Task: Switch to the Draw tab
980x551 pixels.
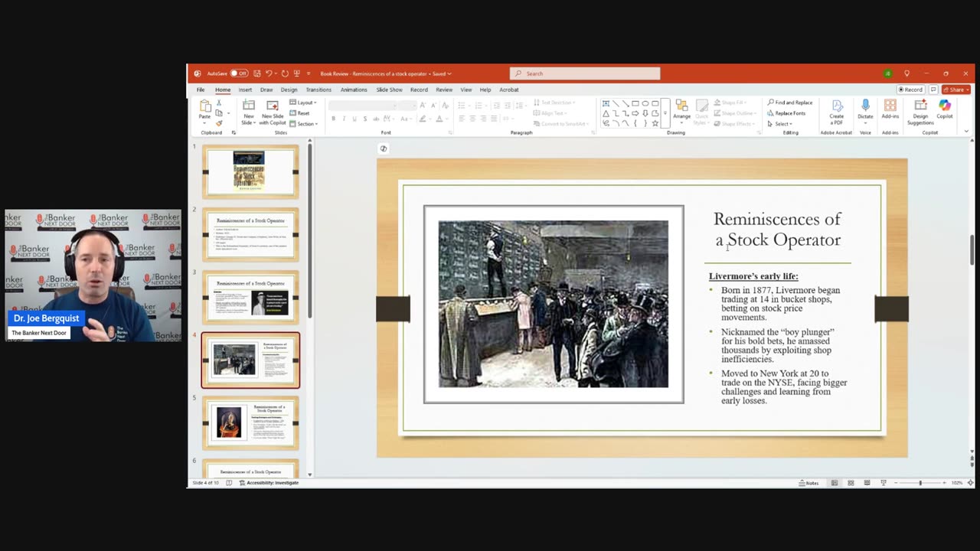Action: (266, 90)
